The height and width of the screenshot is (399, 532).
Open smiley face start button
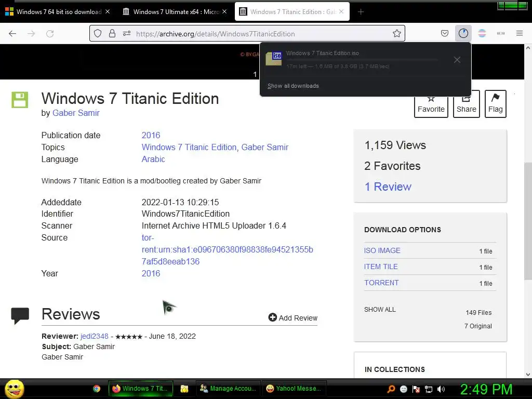pos(14,389)
